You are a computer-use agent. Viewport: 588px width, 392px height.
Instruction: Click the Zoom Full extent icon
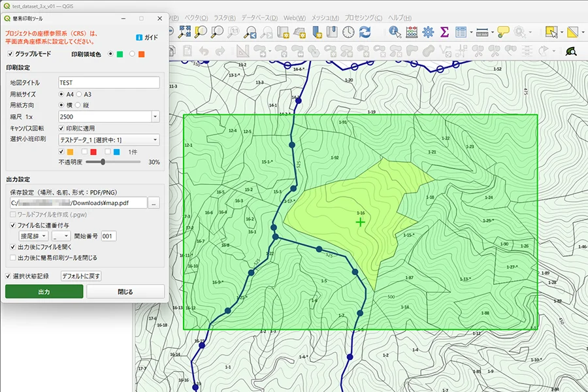[184, 32]
